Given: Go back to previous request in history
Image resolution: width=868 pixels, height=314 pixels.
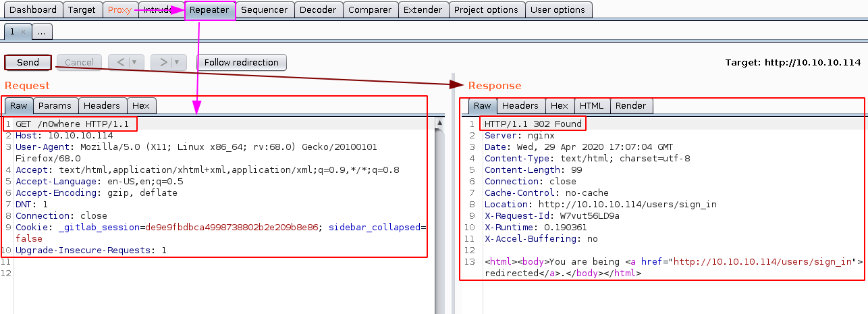Looking at the screenshot, I should (x=121, y=62).
